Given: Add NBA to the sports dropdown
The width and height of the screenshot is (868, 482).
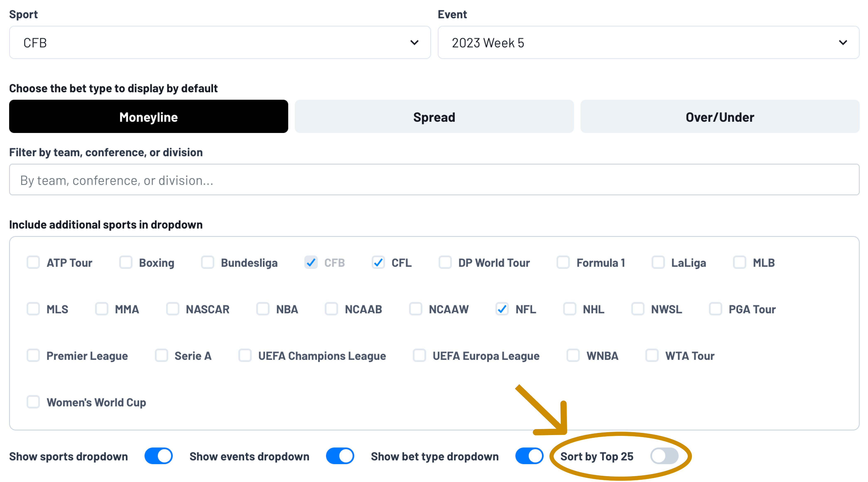Looking at the screenshot, I should tap(263, 309).
